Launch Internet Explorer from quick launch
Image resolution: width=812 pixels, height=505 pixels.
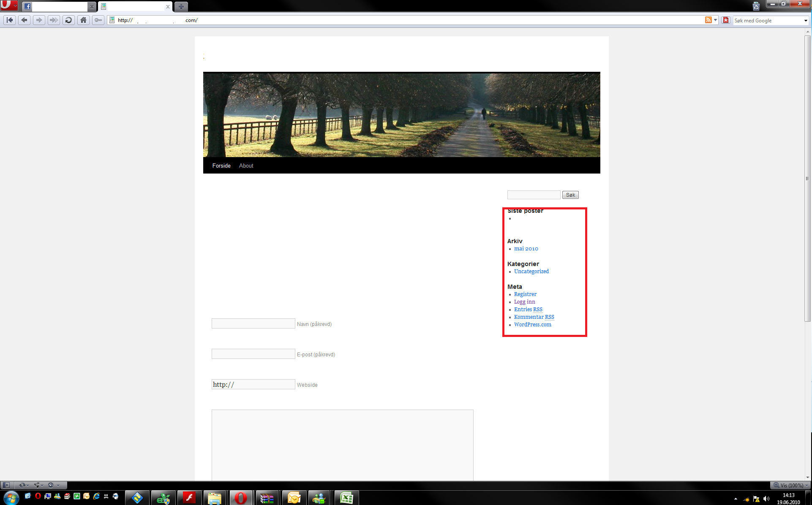(x=96, y=496)
